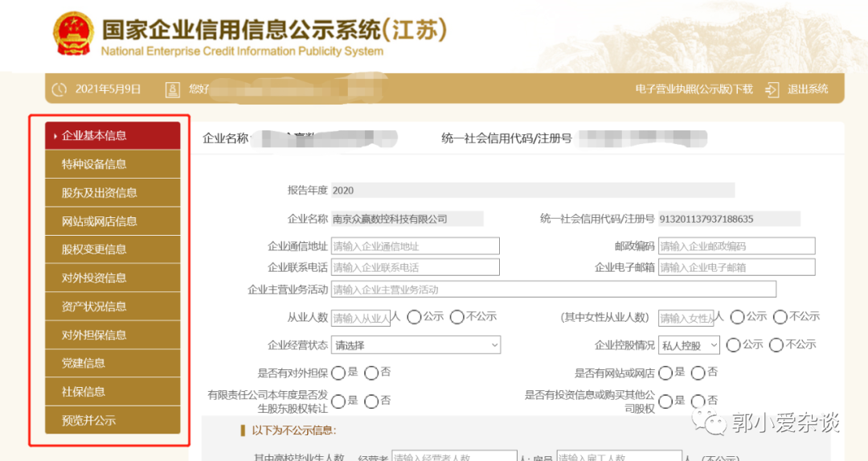Click the date text 2021年5月9日

(x=108, y=89)
